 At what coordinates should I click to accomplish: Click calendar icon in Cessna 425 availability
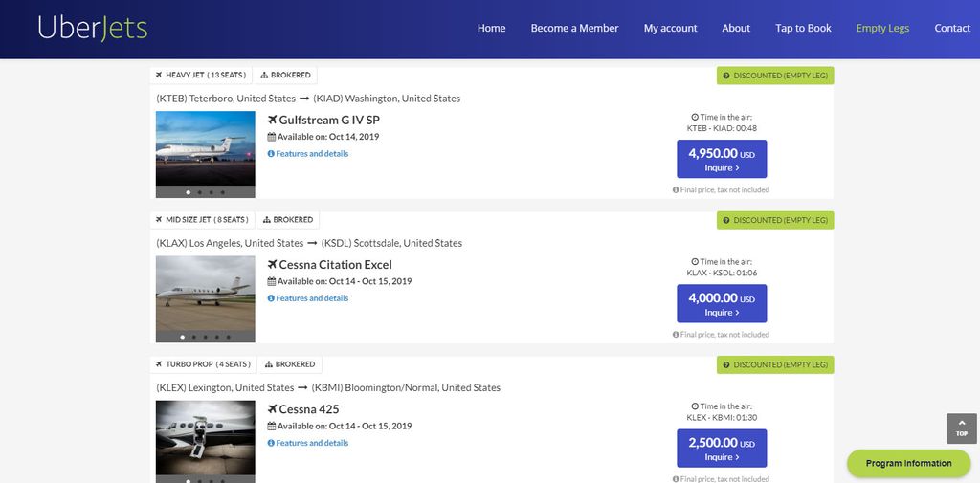click(x=271, y=427)
